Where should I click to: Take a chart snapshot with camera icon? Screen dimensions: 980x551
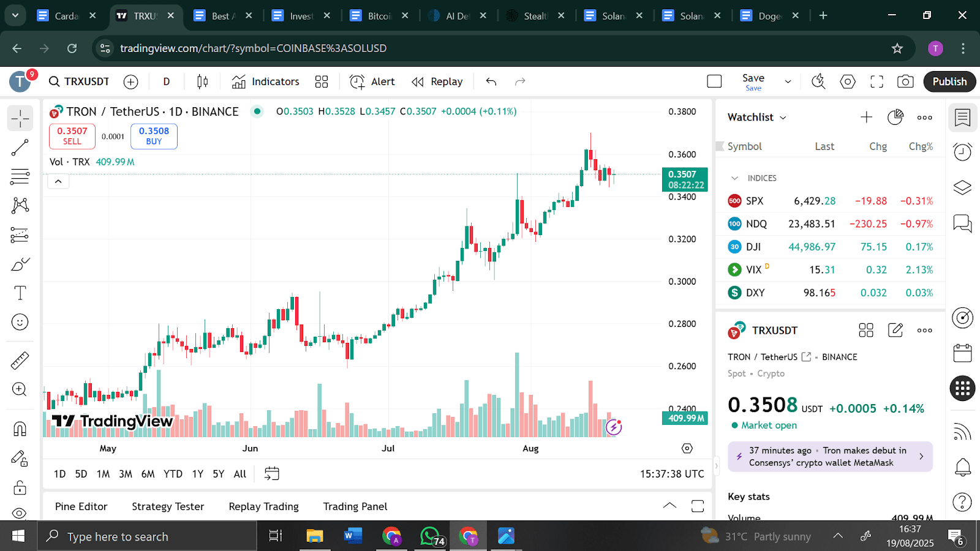tap(905, 81)
